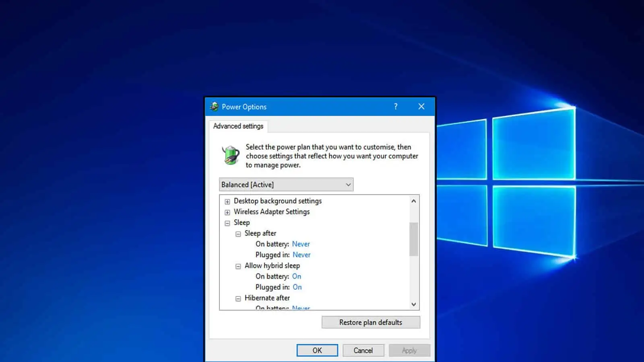Click the Power Options title bar icon
The image size is (644, 362).
tap(214, 107)
